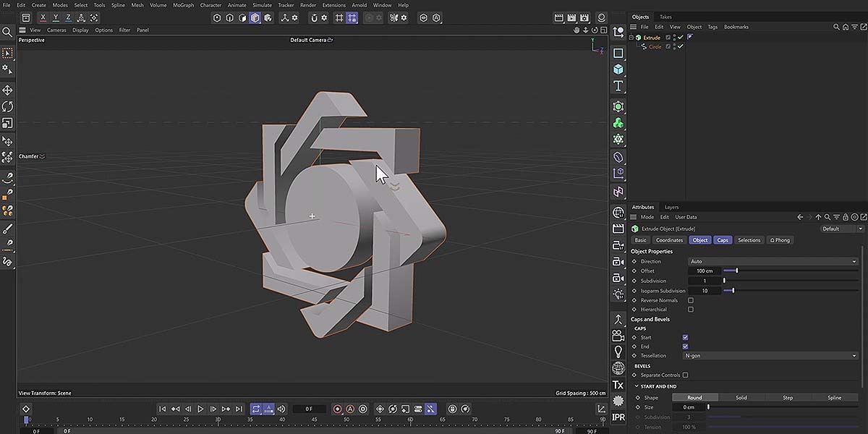Viewport: 868px width, 434px height.
Task: Open the Phong attribute tab
Action: (780, 240)
